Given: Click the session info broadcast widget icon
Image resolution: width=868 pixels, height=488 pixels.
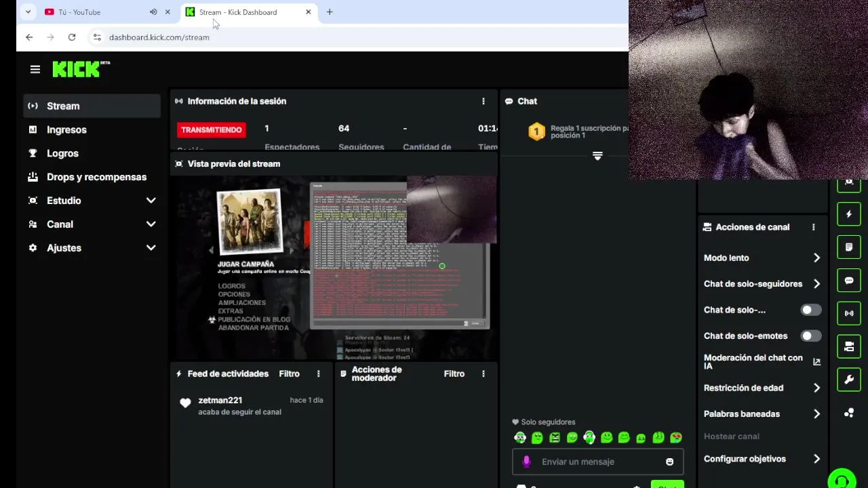Looking at the screenshot, I should coord(849,313).
